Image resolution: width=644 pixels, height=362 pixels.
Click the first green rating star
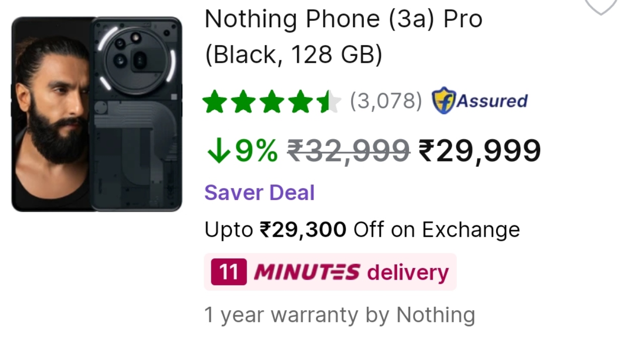pos(215,102)
